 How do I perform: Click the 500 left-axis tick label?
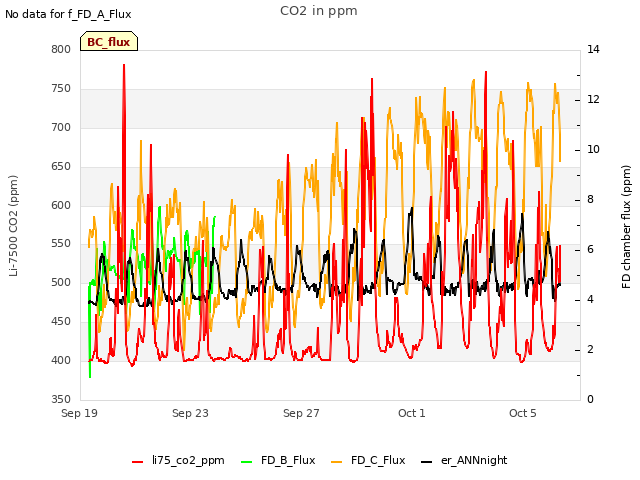61,282
